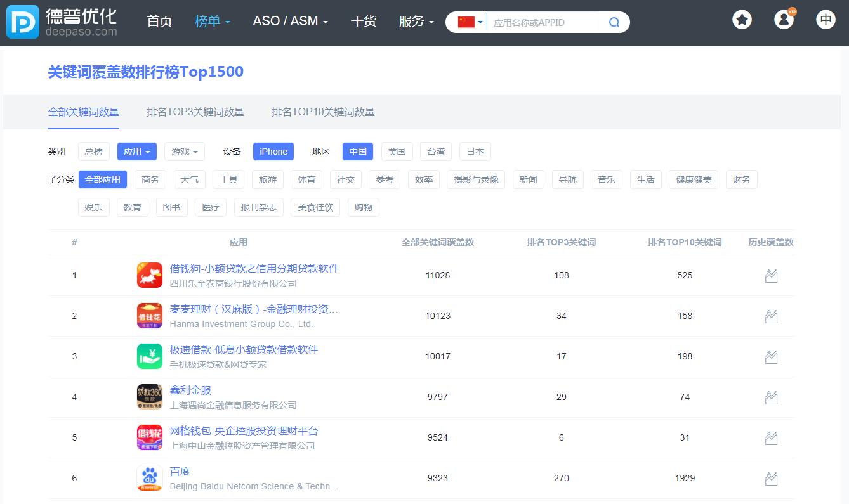The image size is (849, 504).
Task: Open the 网格钱包-央企控股 app link
Action: (x=244, y=430)
